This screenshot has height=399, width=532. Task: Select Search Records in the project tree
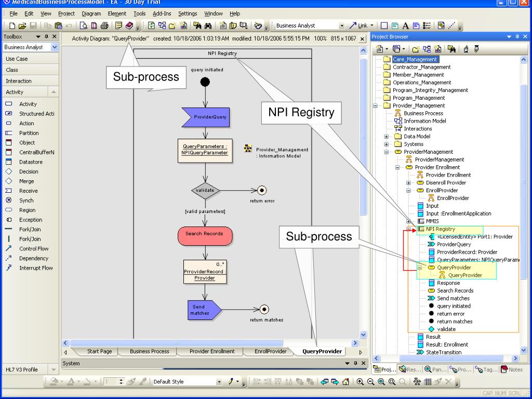[455, 291]
